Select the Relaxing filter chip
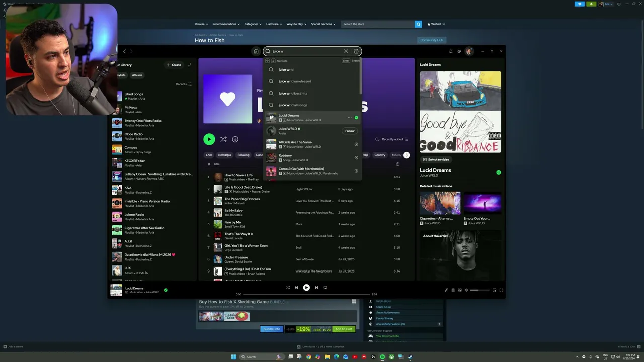Viewport: 644px width, 362px height. (x=244, y=155)
